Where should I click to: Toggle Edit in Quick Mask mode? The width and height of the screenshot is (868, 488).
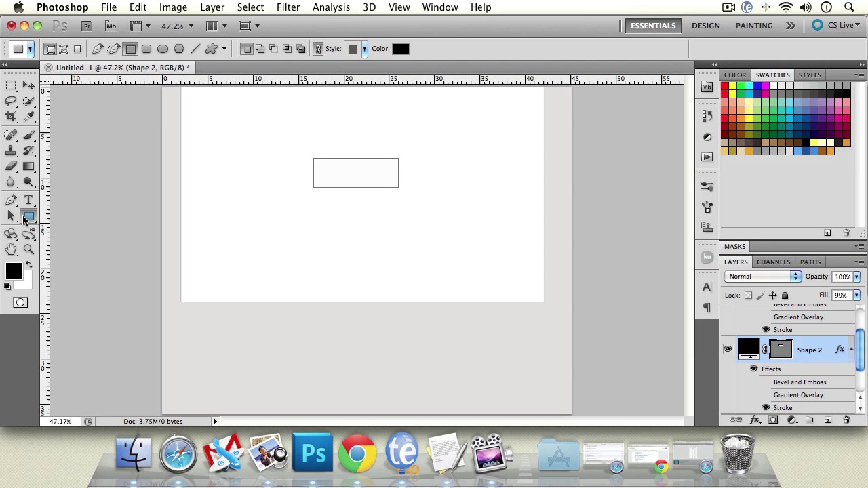point(20,302)
